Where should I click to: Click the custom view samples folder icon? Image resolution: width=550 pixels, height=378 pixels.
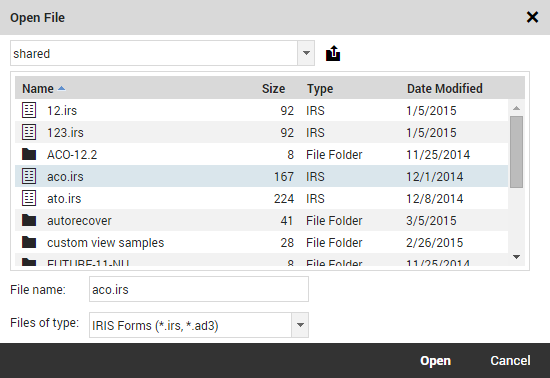(29, 242)
